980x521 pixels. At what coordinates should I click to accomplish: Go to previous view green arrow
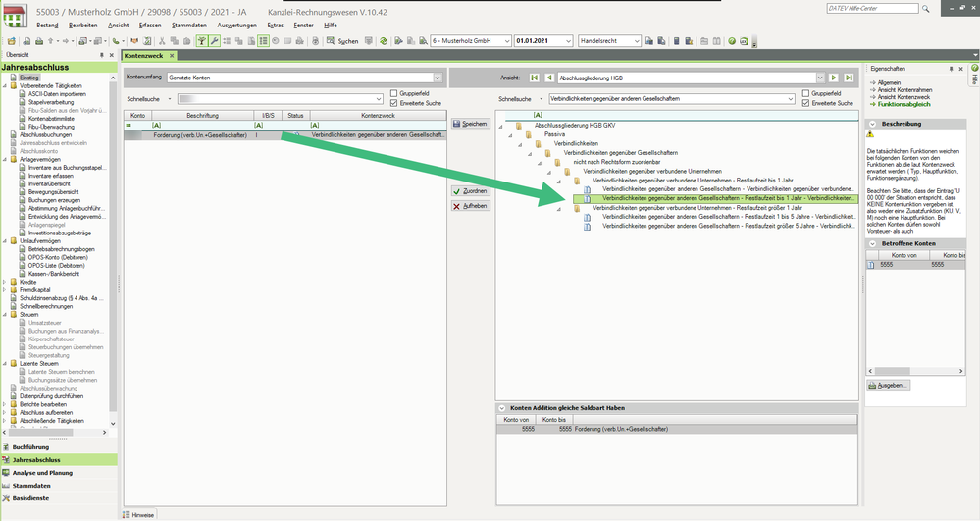pyautogui.click(x=549, y=78)
